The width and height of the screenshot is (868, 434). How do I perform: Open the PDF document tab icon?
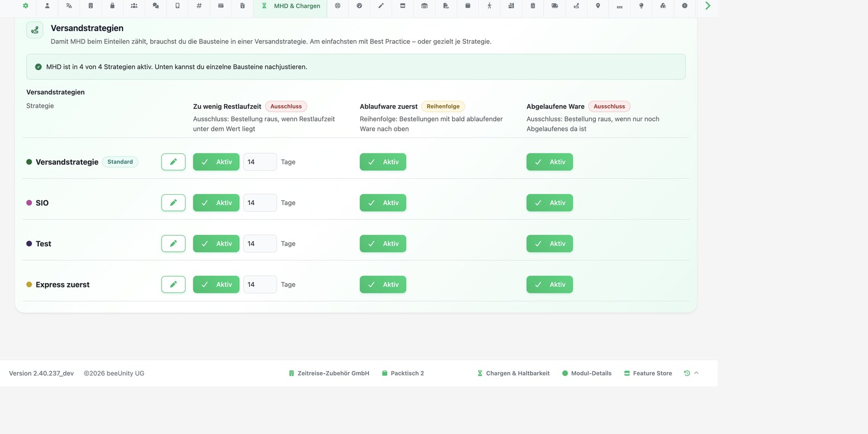[x=446, y=6]
